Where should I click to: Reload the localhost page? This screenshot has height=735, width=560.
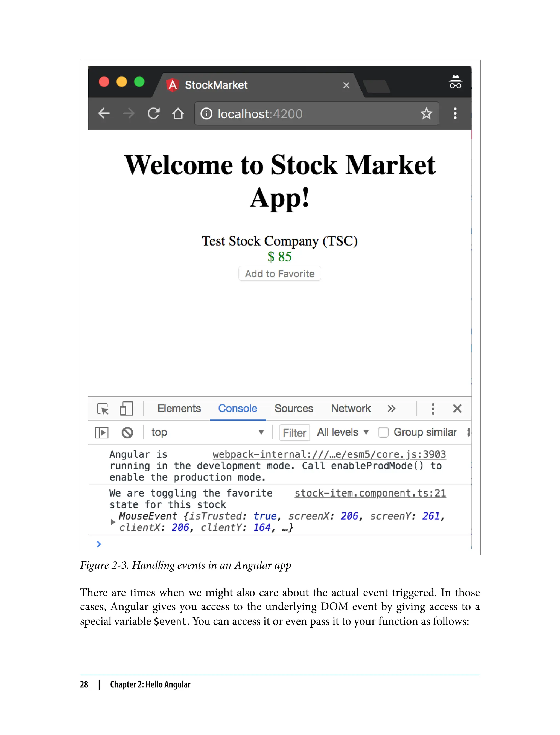point(153,113)
